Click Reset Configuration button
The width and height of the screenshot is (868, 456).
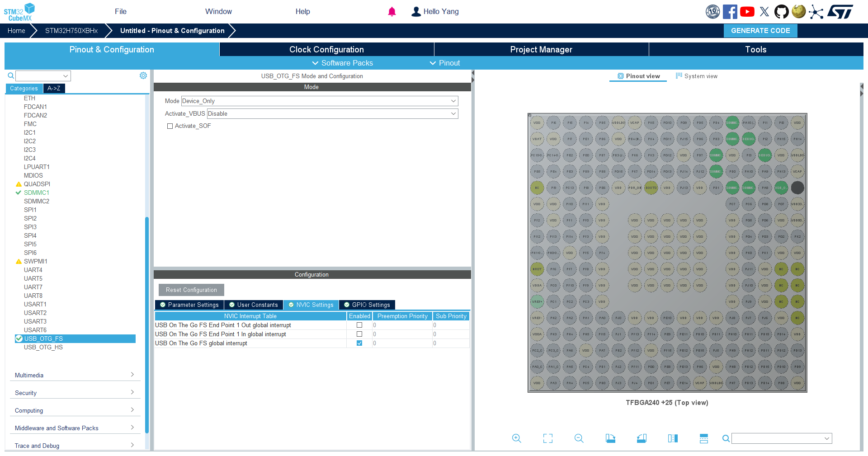click(191, 290)
